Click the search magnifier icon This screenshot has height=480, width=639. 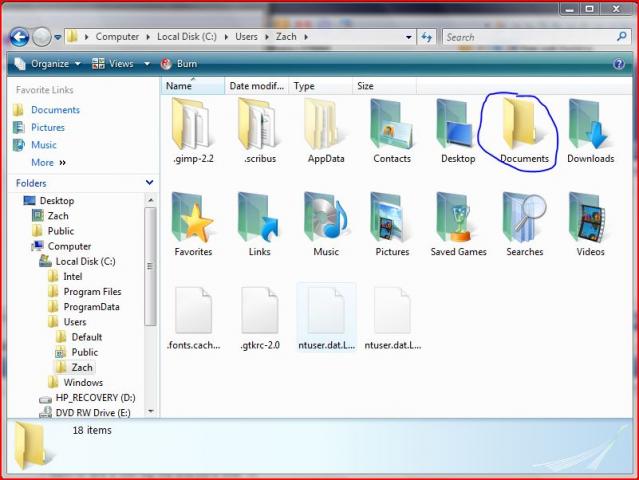click(621, 37)
